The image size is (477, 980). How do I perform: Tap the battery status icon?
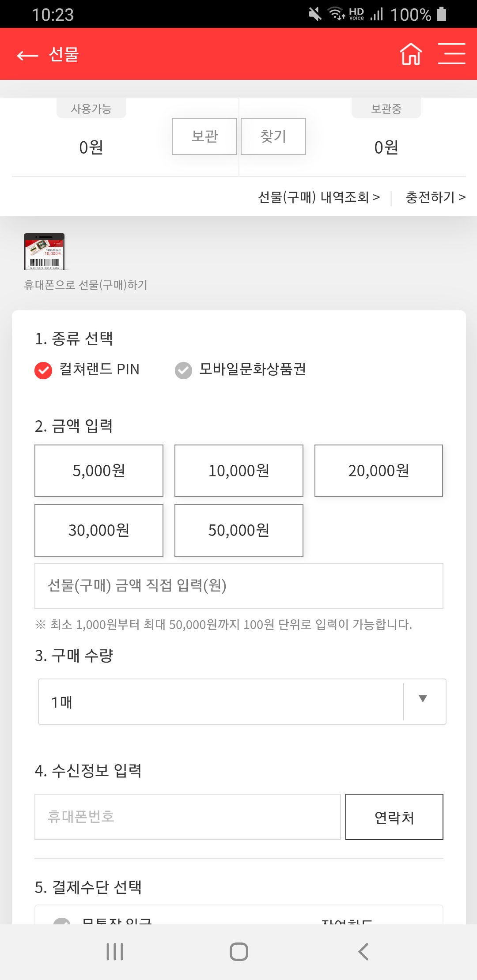click(x=441, y=14)
